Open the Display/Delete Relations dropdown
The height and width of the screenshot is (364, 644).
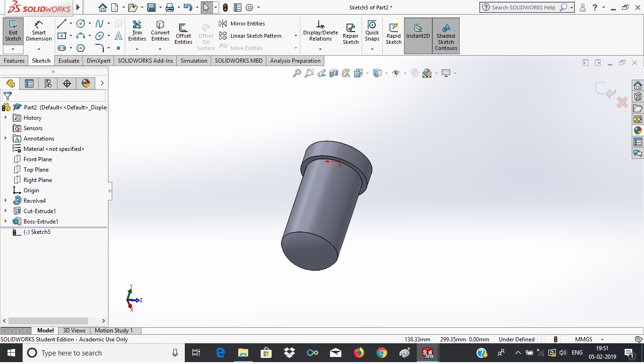coord(320,49)
